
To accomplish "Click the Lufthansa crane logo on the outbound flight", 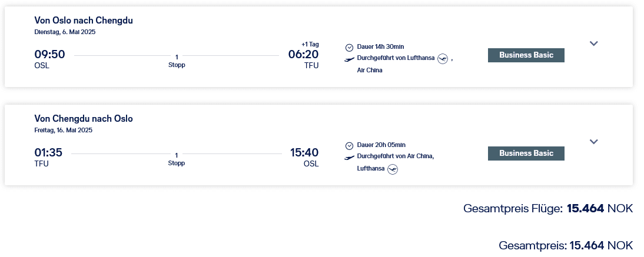I will pos(443,59).
